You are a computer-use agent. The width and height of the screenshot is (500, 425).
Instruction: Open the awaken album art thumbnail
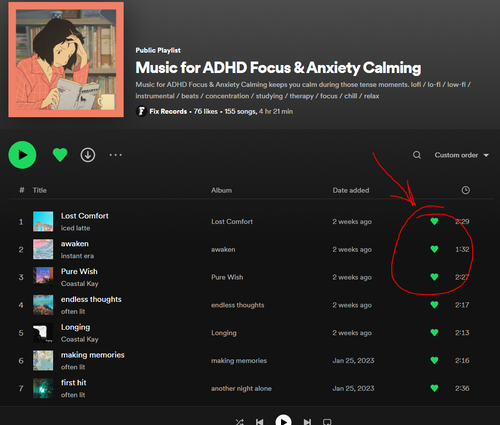pyautogui.click(x=43, y=249)
